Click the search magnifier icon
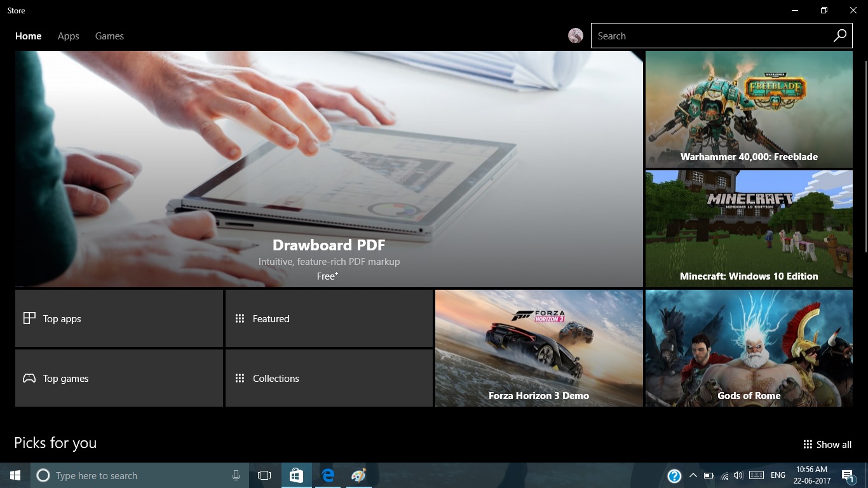This screenshot has width=868, height=488. coord(840,36)
